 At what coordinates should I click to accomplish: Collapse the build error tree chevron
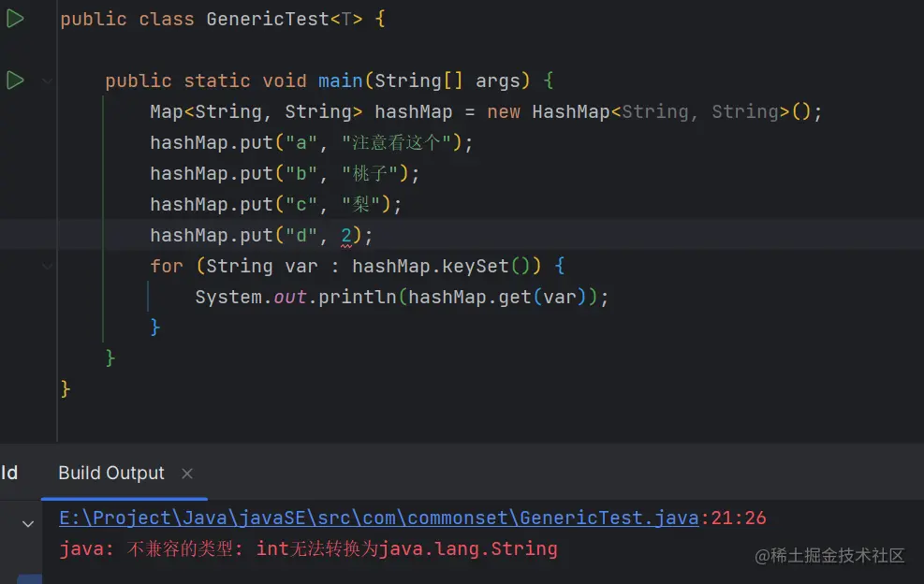[28, 523]
